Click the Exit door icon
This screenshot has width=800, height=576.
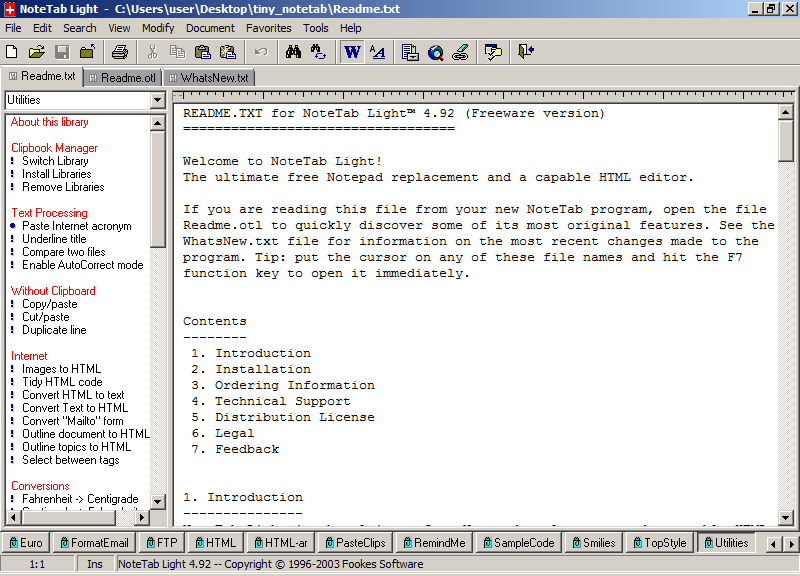(x=526, y=52)
